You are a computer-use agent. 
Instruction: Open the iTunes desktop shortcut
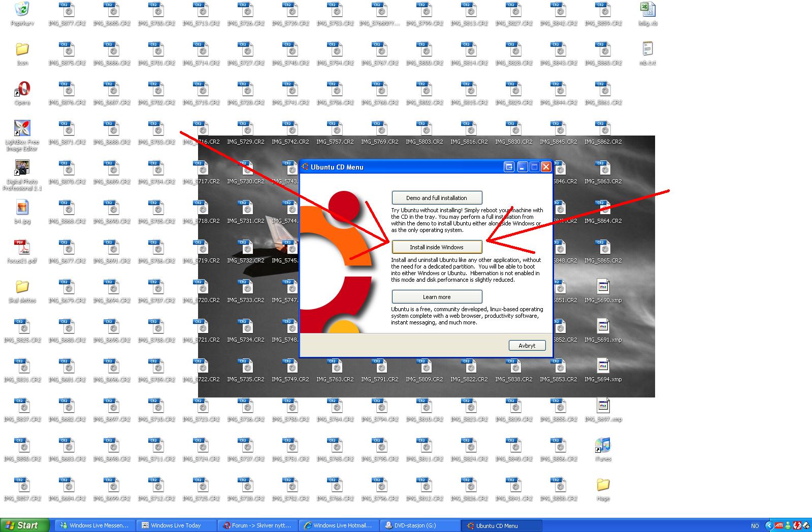[x=603, y=445]
